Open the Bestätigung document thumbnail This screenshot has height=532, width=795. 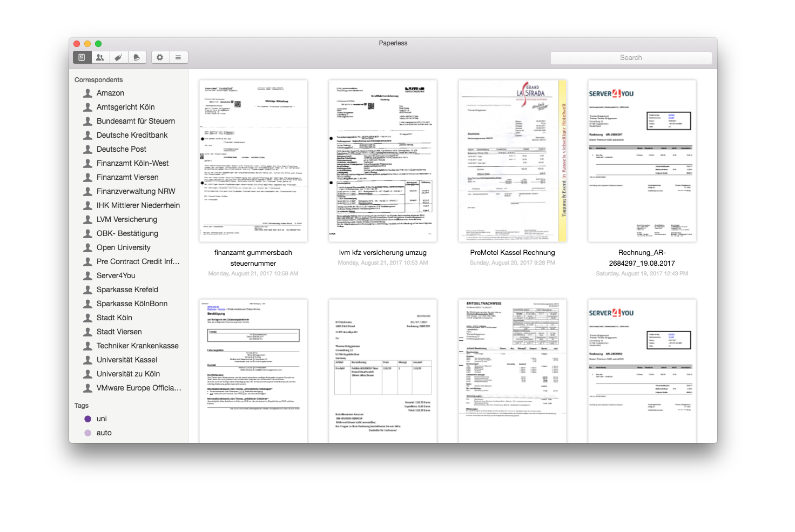coord(253,371)
